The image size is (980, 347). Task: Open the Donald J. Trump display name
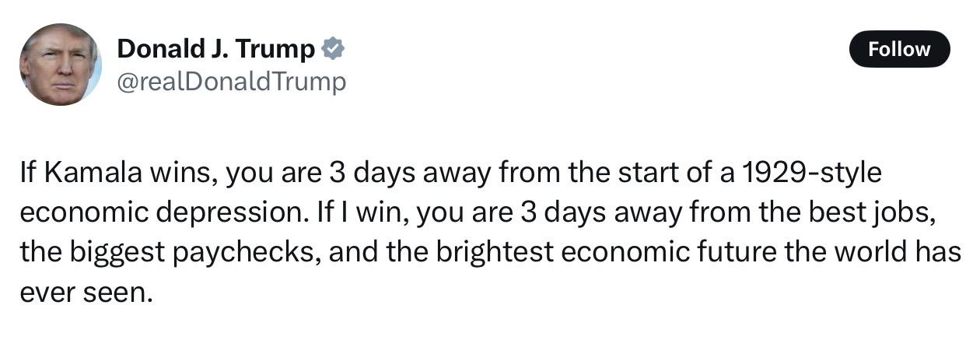[215, 49]
